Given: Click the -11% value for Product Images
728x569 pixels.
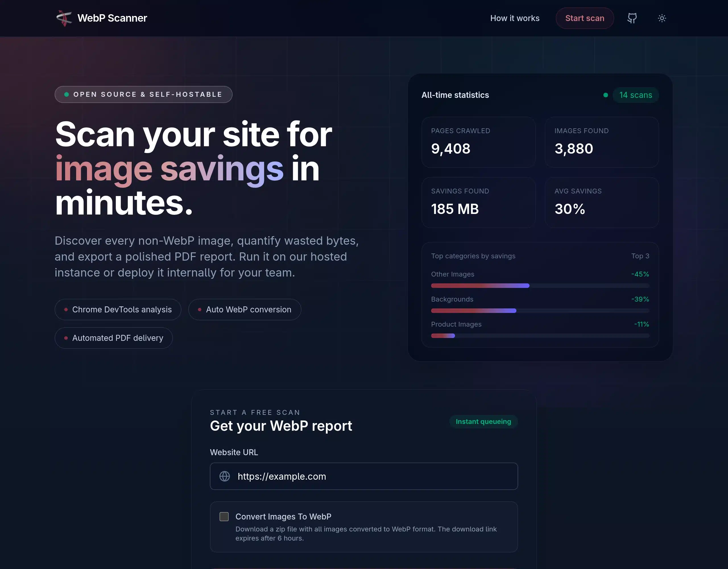Looking at the screenshot, I should (x=641, y=324).
